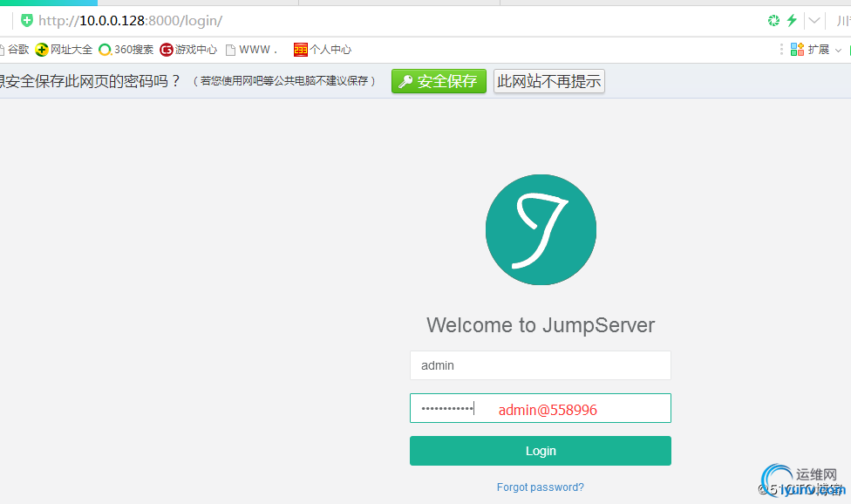
Task: Click the address bar URL 10.0.0.128:8000/login/
Action: [130, 21]
